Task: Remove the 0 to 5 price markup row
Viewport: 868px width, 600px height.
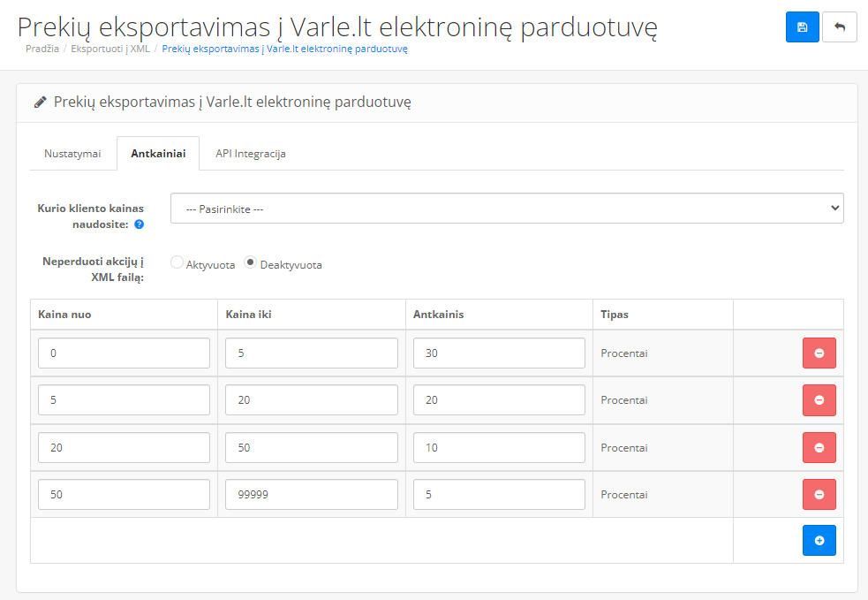Action: tap(819, 353)
